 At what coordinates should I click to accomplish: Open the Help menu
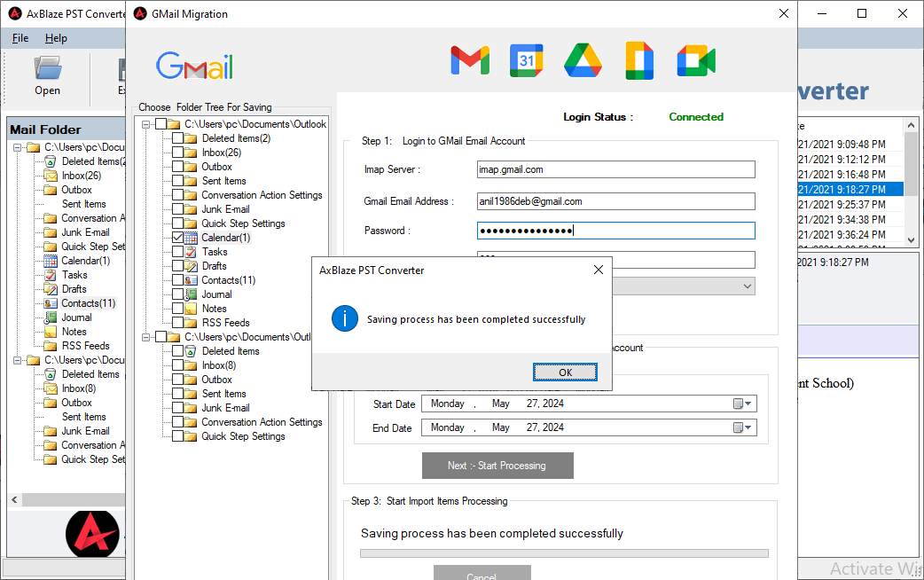point(56,38)
